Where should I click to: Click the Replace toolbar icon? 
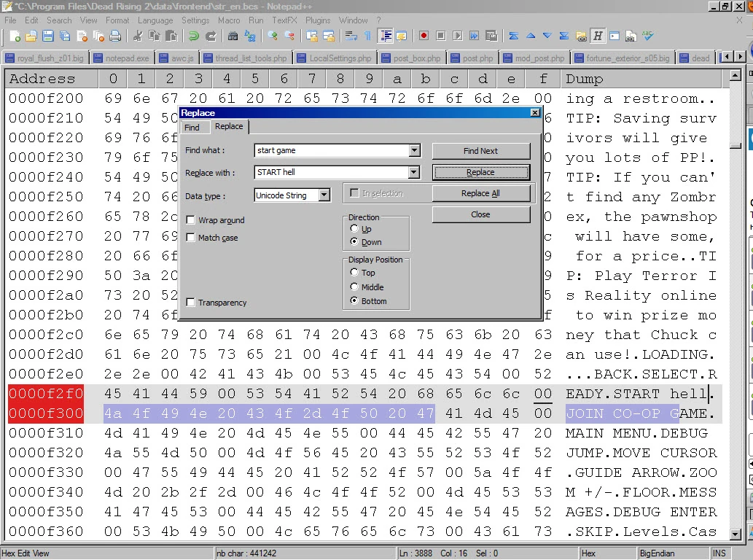250,36
